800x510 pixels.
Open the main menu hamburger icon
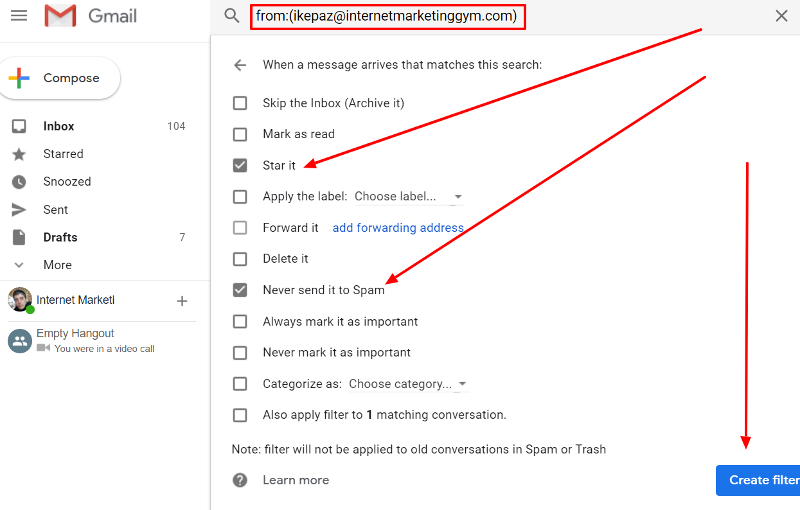(19, 15)
